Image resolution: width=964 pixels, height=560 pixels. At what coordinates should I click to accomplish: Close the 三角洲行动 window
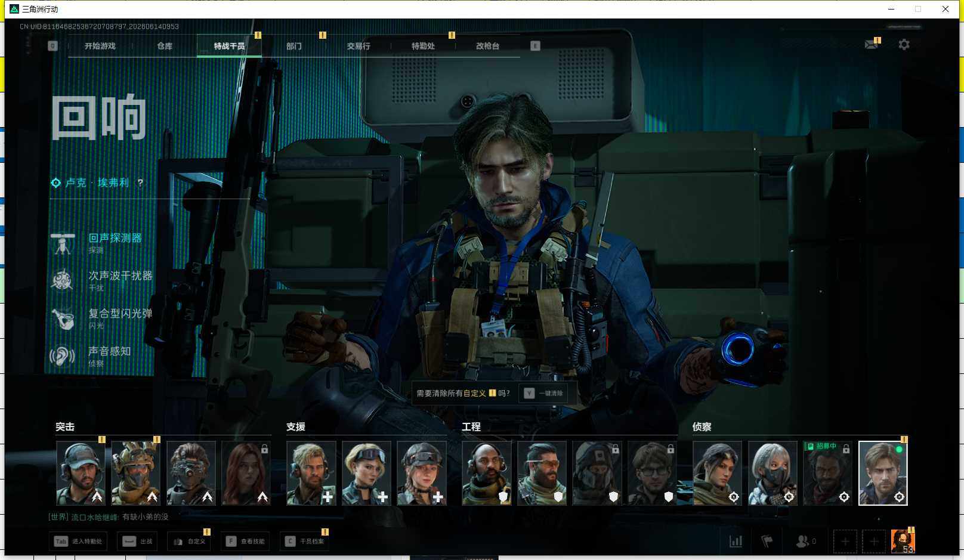click(x=946, y=9)
